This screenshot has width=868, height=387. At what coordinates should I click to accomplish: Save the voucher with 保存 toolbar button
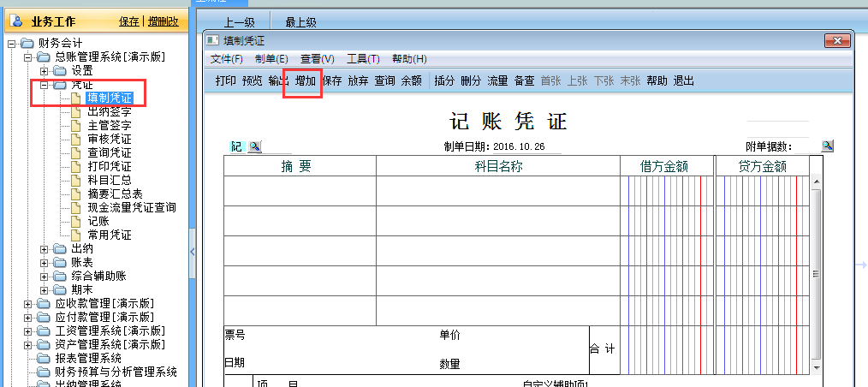(332, 81)
